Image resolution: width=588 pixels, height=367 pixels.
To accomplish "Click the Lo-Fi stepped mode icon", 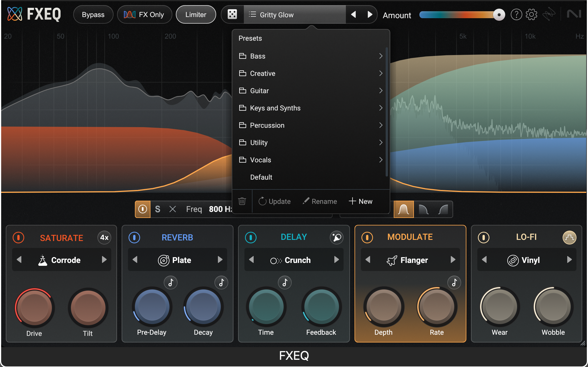I will 569,238.
